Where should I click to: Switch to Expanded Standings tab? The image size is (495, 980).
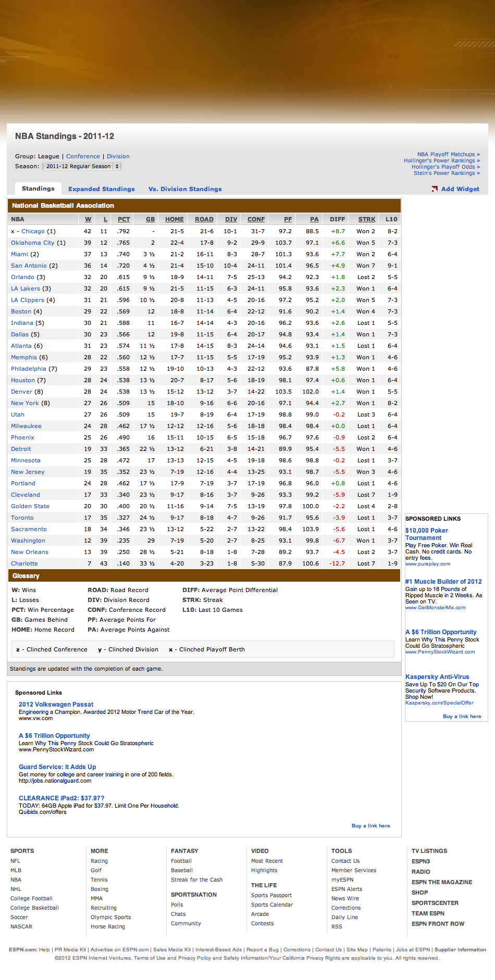101,189
